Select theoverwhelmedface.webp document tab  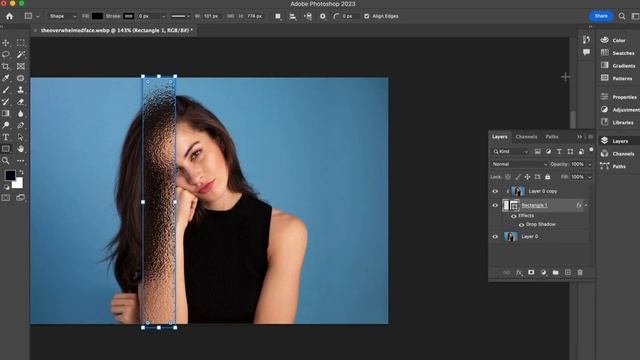[117, 30]
